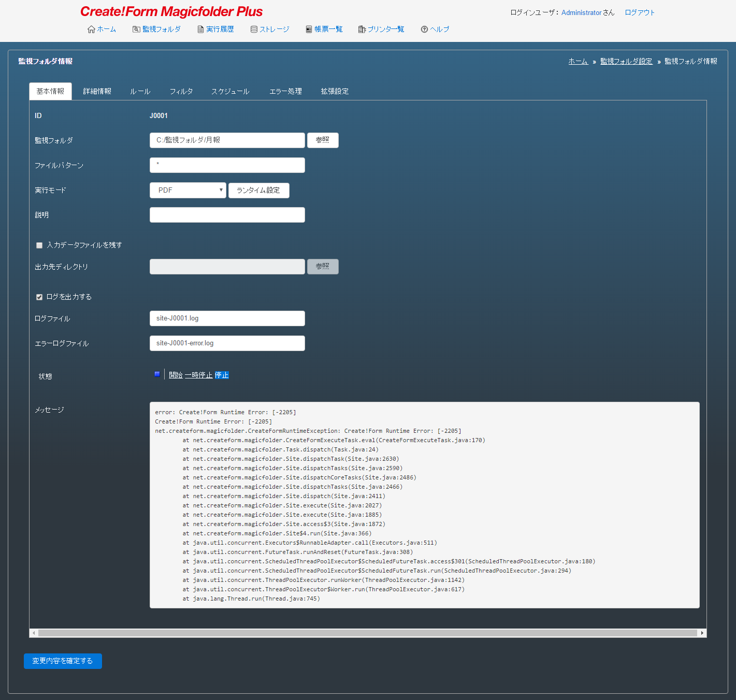
Task: Click the 変更内容を確定する button
Action: [x=63, y=661]
